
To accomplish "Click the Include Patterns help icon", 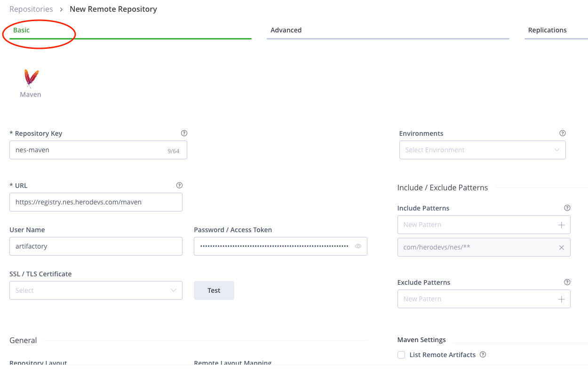I will (567, 208).
